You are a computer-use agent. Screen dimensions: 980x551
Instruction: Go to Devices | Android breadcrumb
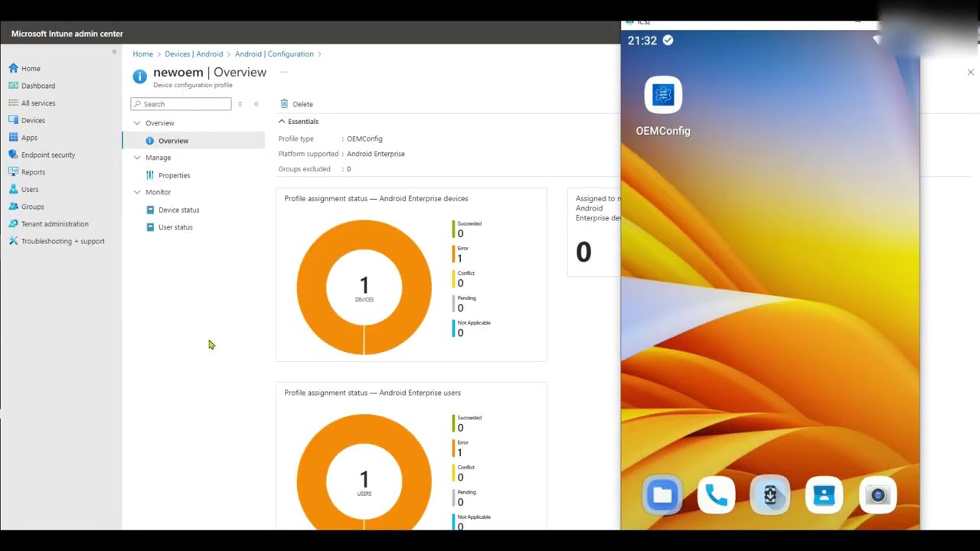(x=194, y=54)
